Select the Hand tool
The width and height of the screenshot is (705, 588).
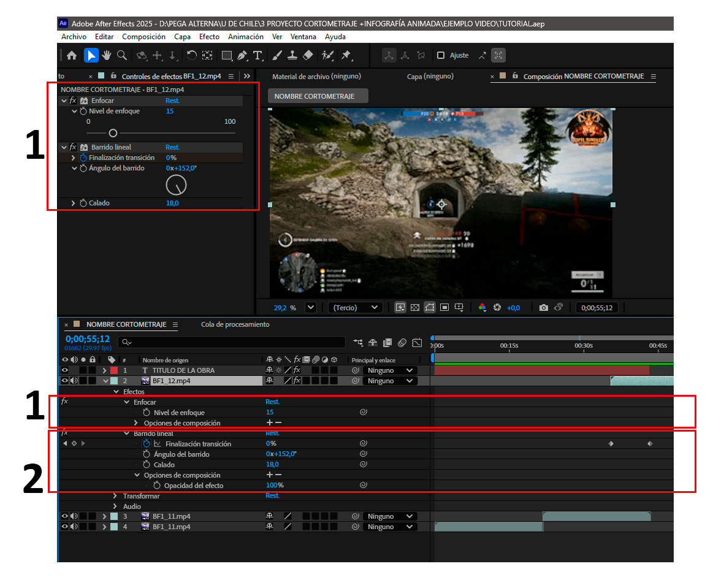pyautogui.click(x=106, y=55)
